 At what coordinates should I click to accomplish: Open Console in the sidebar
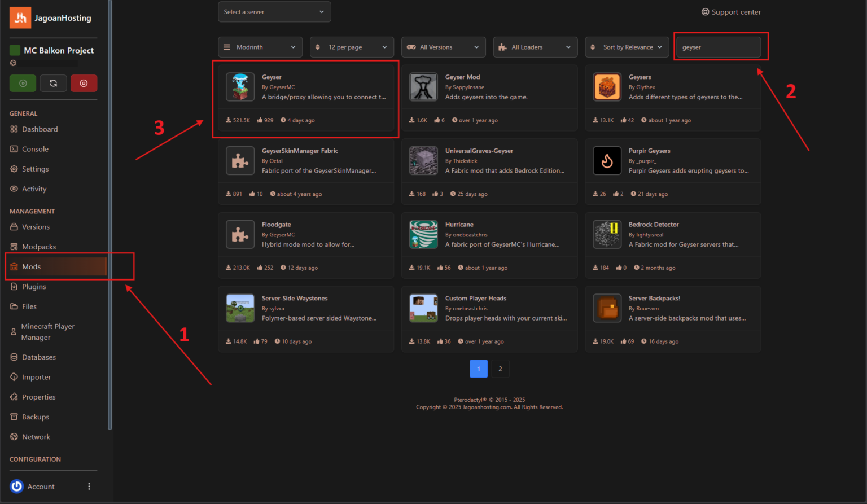(35, 149)
